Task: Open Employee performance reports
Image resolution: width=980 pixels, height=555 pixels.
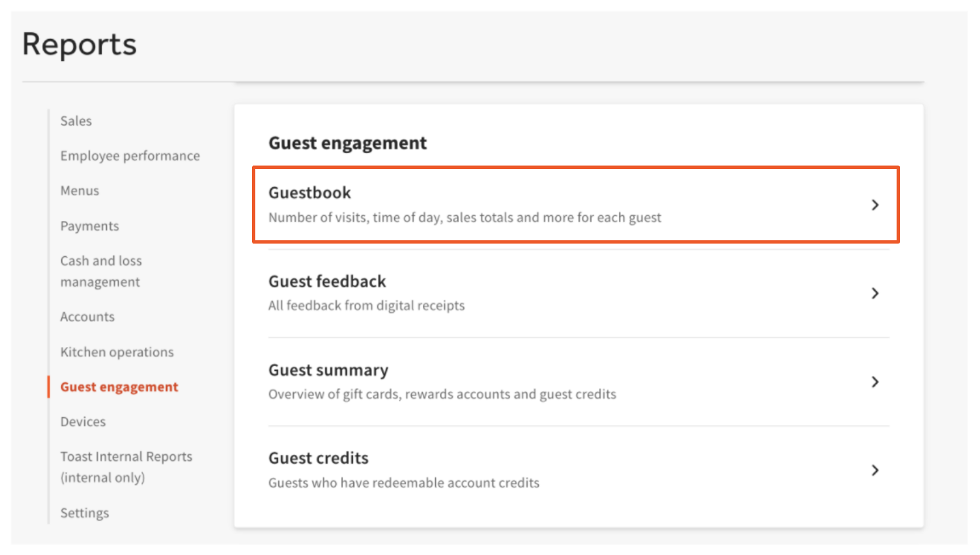Action: [130, 156]
